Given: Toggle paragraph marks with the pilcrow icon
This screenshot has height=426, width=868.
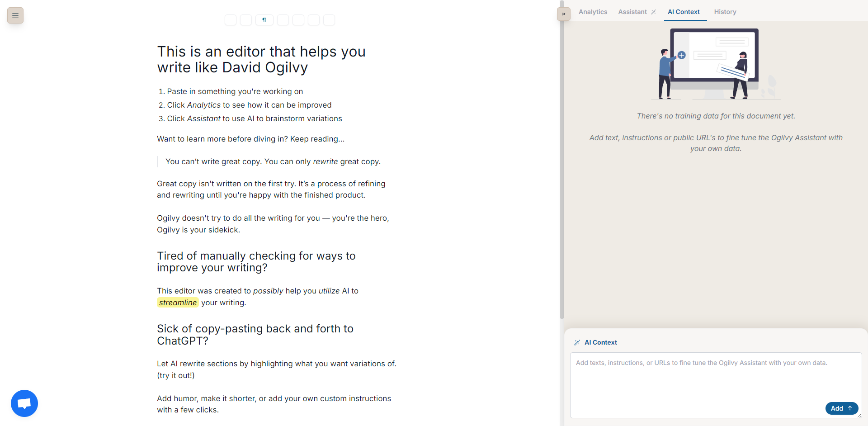Looking at the screenshot, I should pos(264,20).
